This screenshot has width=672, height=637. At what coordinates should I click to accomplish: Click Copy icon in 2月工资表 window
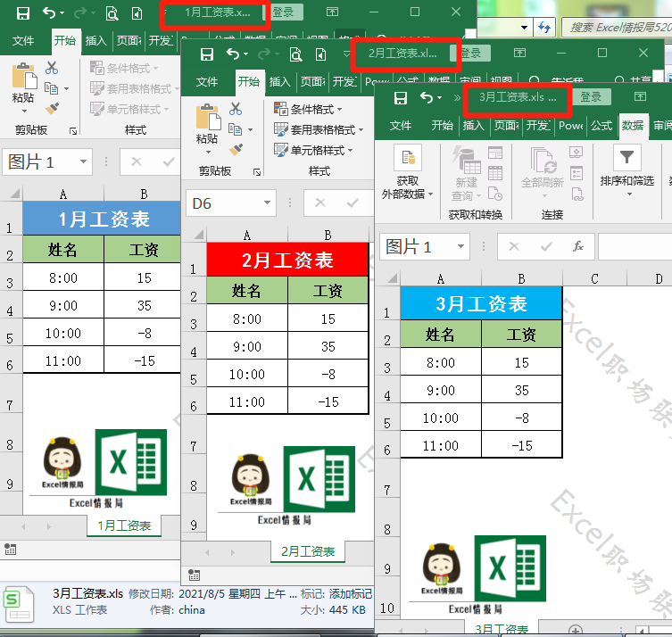pos(235,129)
